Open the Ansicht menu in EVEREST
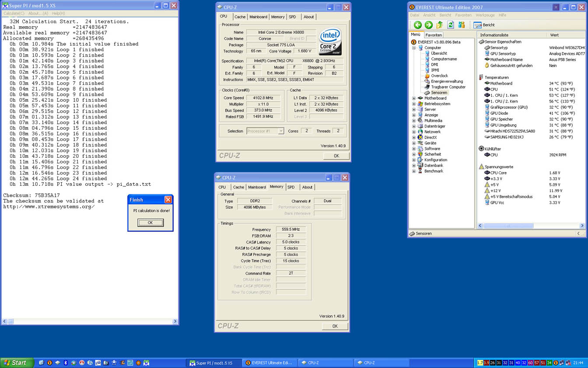 pos(430,15)
